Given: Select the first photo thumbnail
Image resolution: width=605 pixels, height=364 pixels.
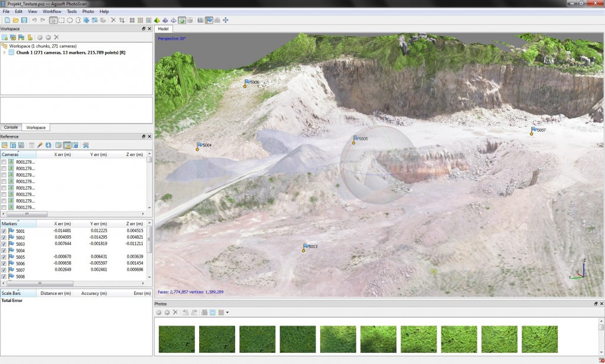Looking at the screenshot, I should pos(177,339).
